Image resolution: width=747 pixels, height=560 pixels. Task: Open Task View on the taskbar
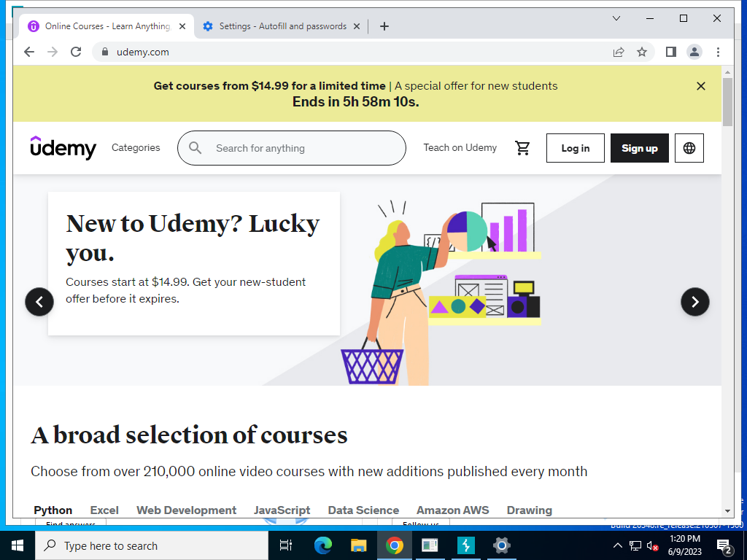[286, 545]
